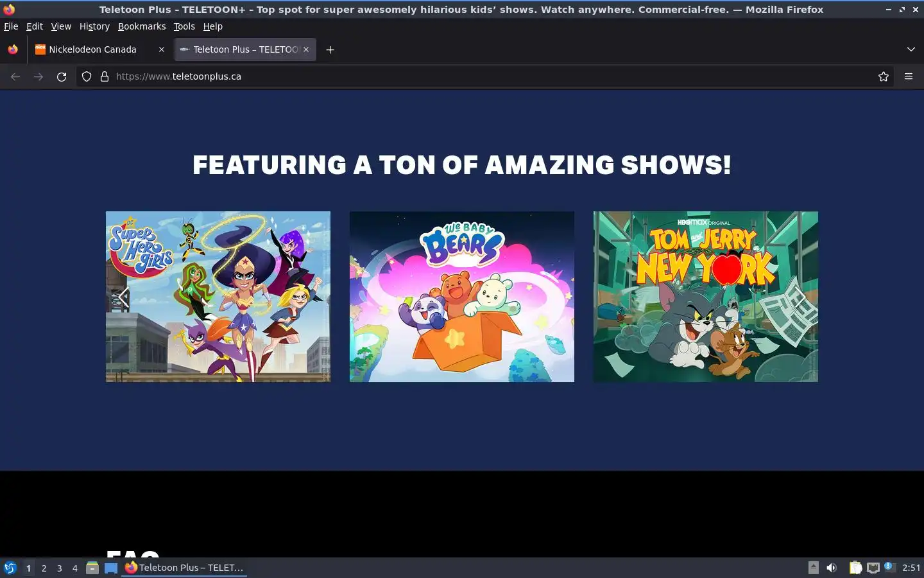Open the We Baby Bears show image

click(x=462, y=297)
